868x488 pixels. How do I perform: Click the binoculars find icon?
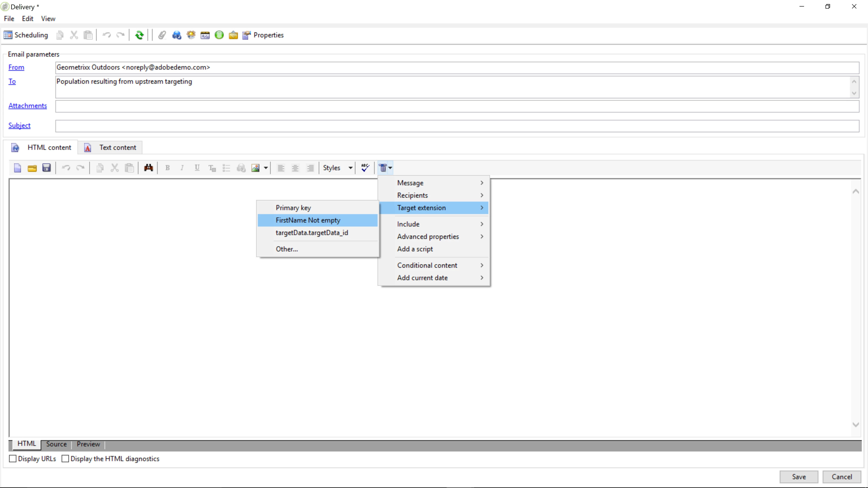tap(148, 168)
